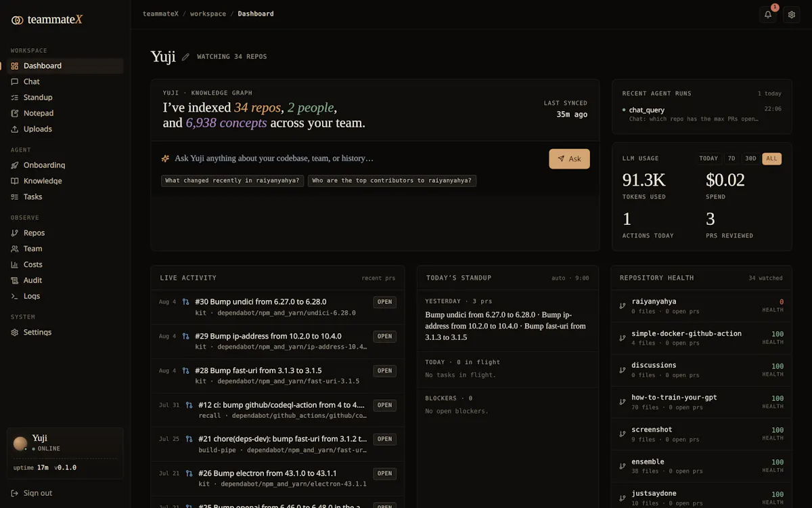Click the teammateX logo icon
812x508 pixels.
tap(18, 20)
